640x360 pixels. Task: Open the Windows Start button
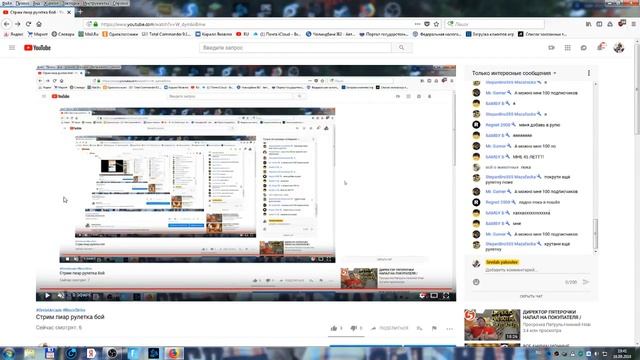9,353
